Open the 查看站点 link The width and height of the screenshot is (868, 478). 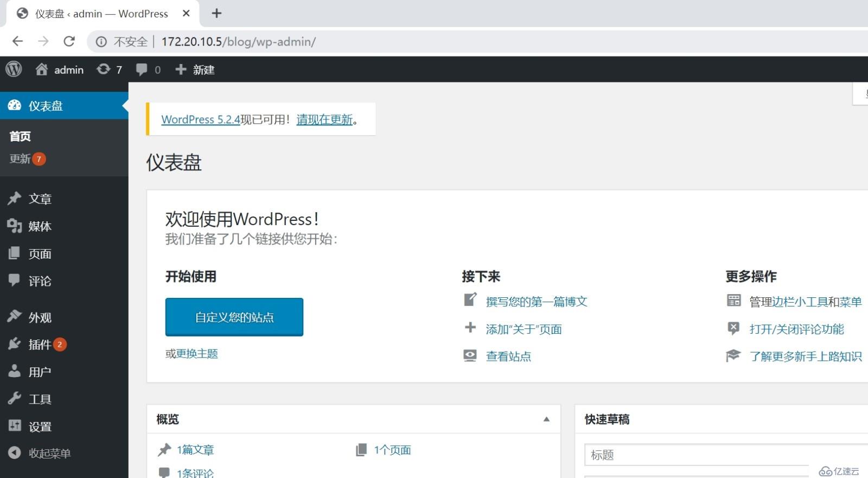point(508,356)
